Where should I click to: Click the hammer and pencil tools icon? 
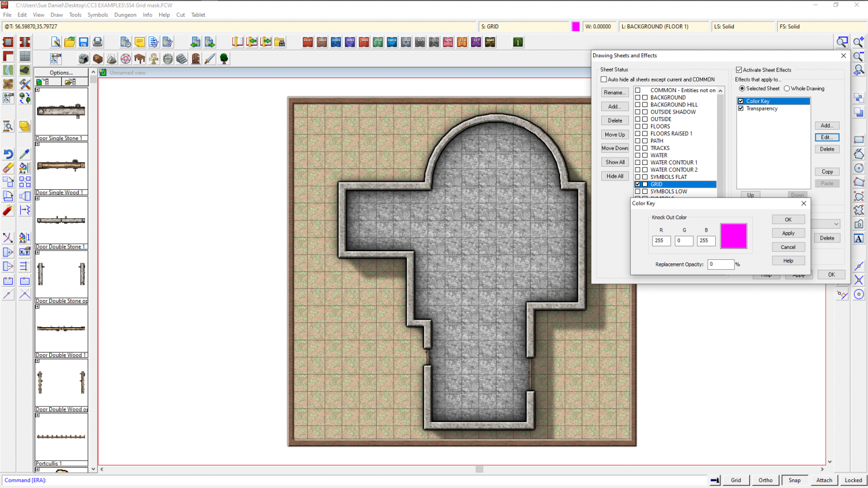click(24, 84)
